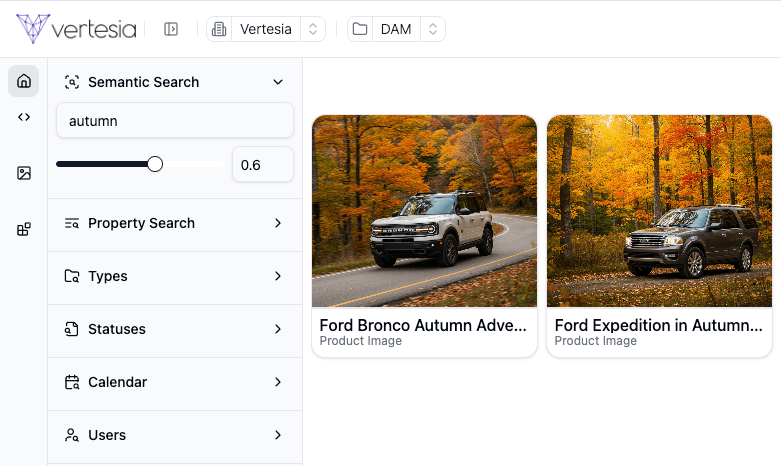Click the Property Search list icon
Screen dimensions: 781x466
click(72, 224)
